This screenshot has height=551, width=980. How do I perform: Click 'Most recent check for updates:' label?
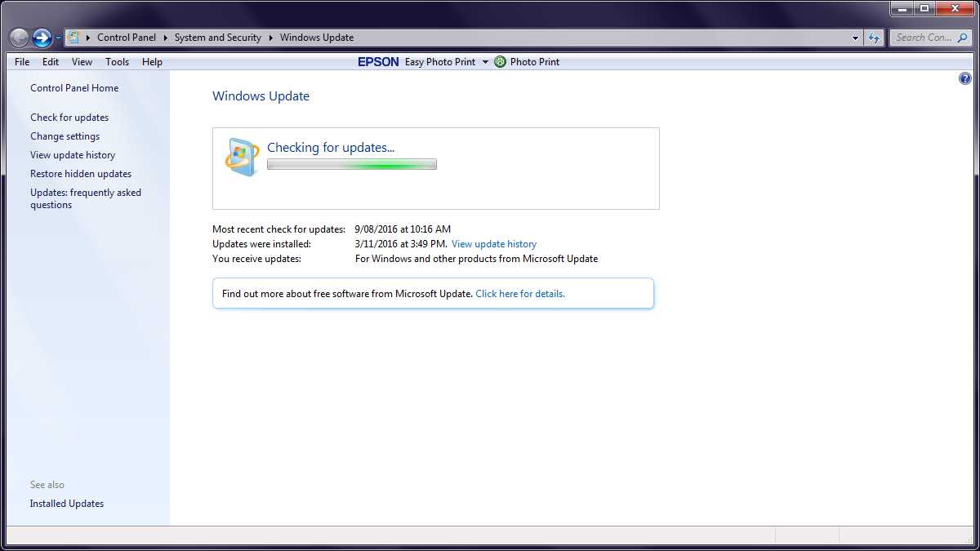pyautogui.click(x=279, y=229)
